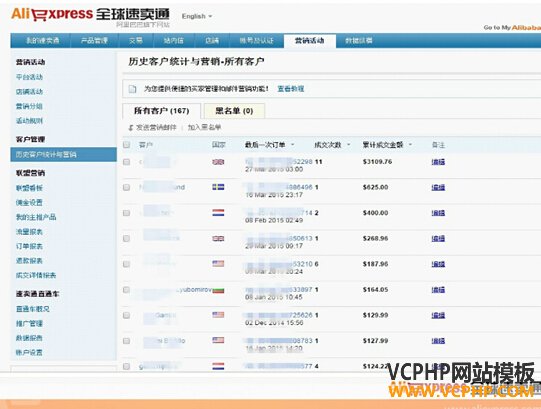The width and height of the screenshot is (541, 409).
Task: Click the UK flag in the $268.96 row
Action: pyautogui.click(x=218, y=238)
